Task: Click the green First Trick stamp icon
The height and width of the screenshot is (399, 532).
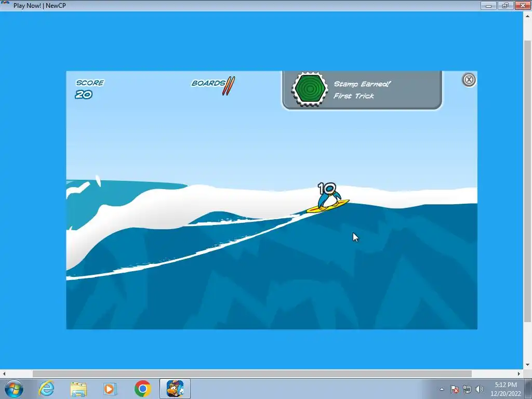Action: pos(310,89)
